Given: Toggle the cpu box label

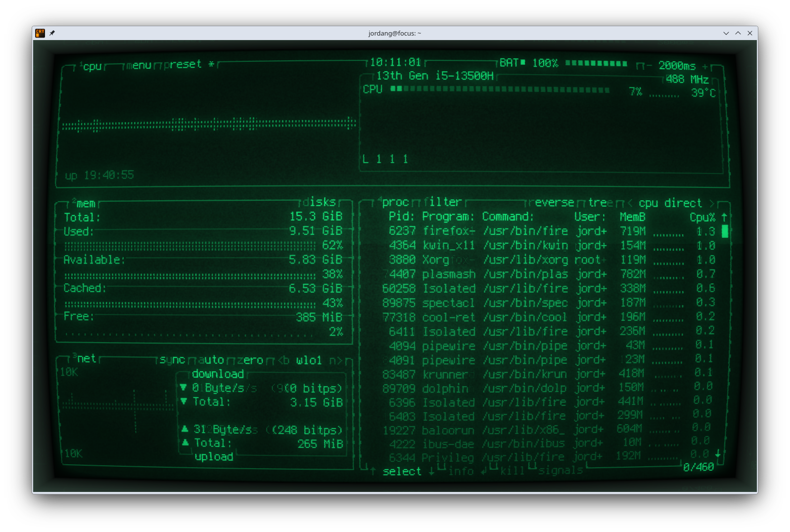Looking at the screenshot, I should click(91, 66).
